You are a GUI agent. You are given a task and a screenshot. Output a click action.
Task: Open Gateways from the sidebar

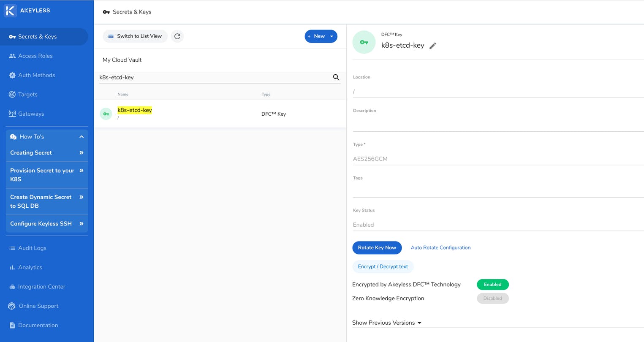[31, 114]
